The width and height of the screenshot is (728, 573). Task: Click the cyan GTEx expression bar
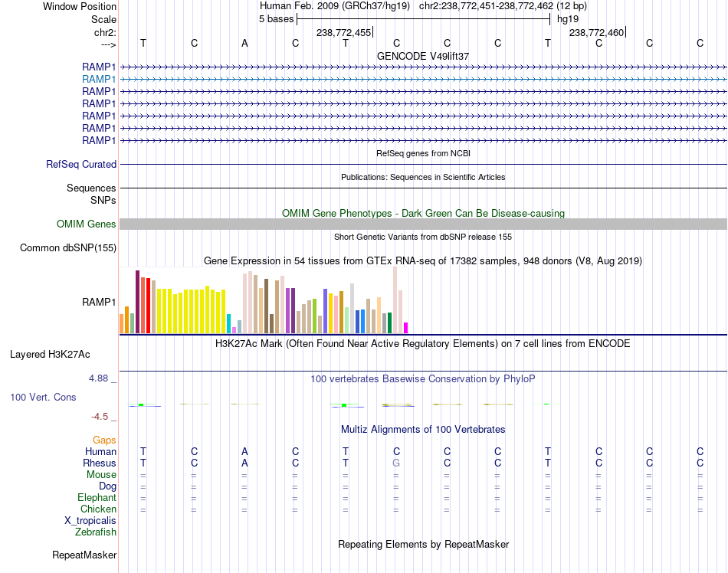click(x=228, y=323)
